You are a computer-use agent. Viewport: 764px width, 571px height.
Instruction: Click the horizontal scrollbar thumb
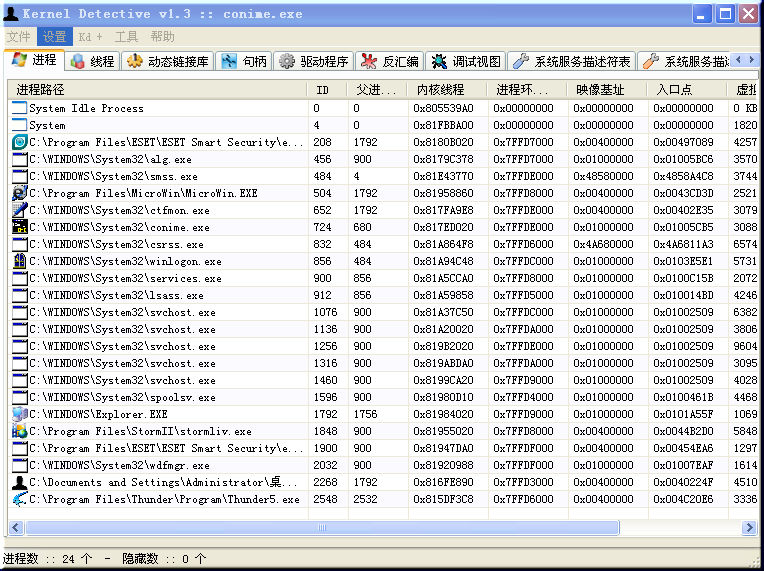322,527
